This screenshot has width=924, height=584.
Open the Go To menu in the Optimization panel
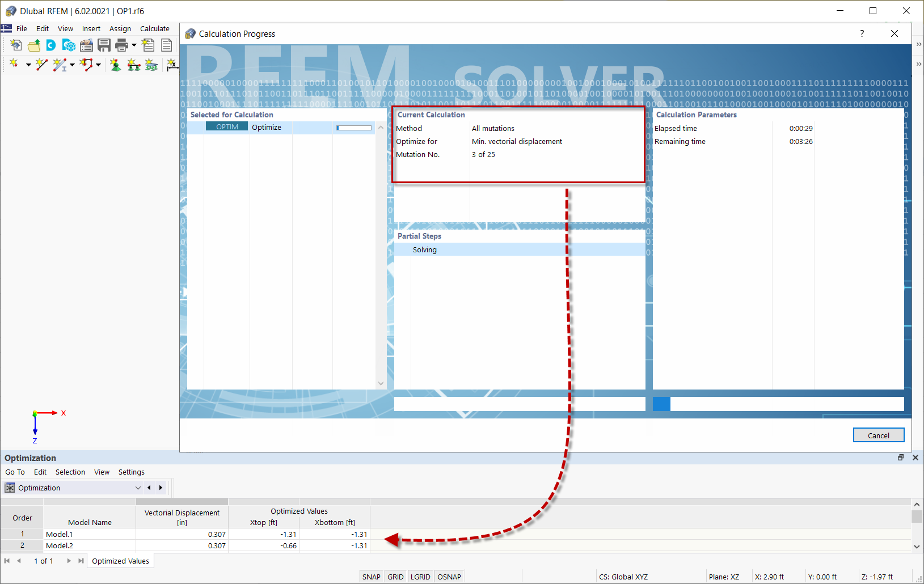point(15,472)
